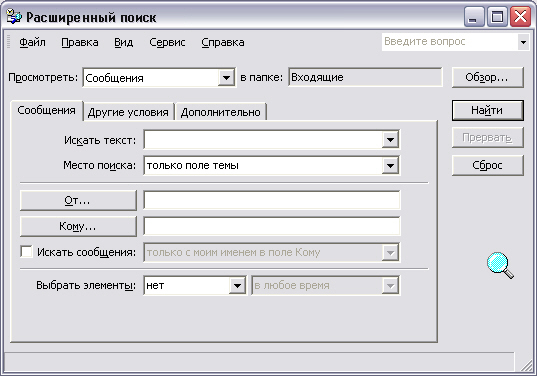Switch to the Сообщения tab
Viewport: 537px width, 376px height.
click(47, 110)
